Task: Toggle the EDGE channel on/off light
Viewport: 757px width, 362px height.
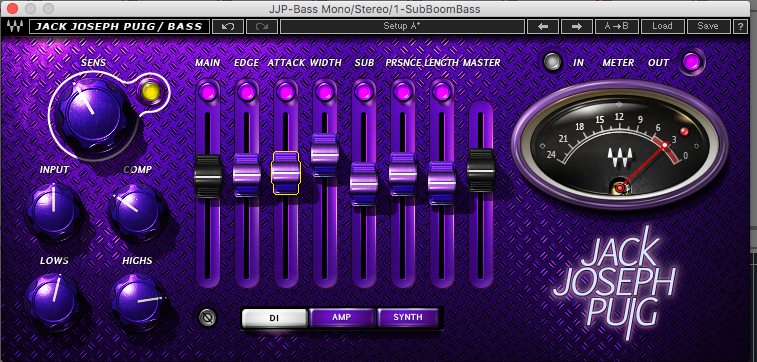Action: pyautogui.click(x=246, y=91)
